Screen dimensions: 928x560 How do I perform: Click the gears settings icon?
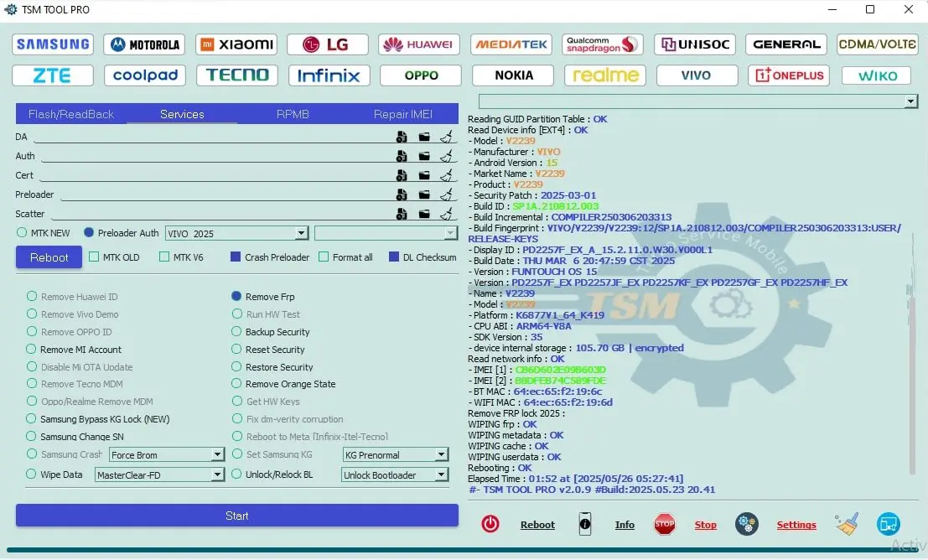coord(746,524)
